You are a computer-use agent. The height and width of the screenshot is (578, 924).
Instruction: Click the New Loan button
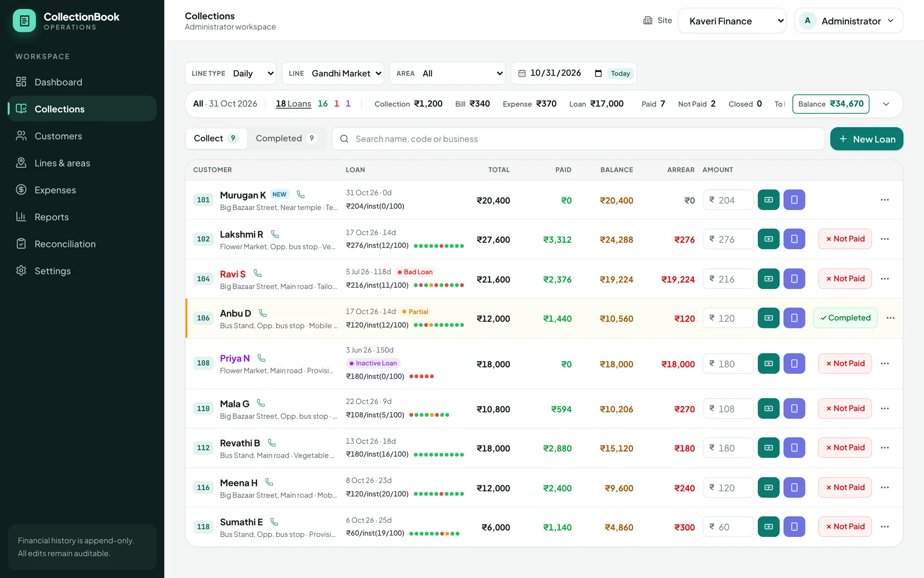click(x=867, y=139)
